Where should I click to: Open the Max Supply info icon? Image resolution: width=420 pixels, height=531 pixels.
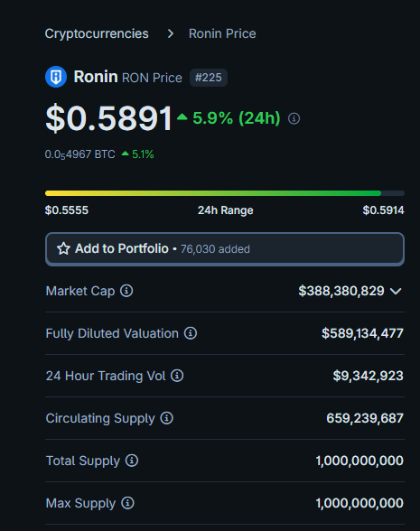point(127,502)
